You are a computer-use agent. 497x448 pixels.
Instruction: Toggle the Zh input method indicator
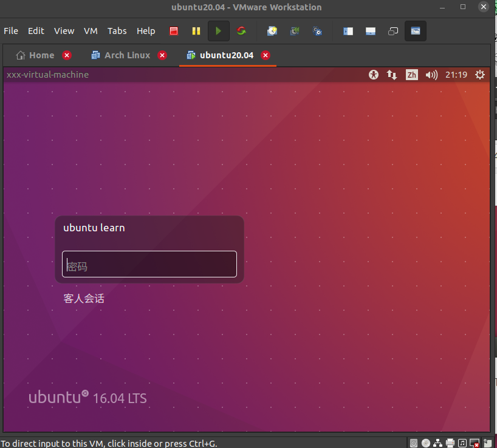pos(411,75)
